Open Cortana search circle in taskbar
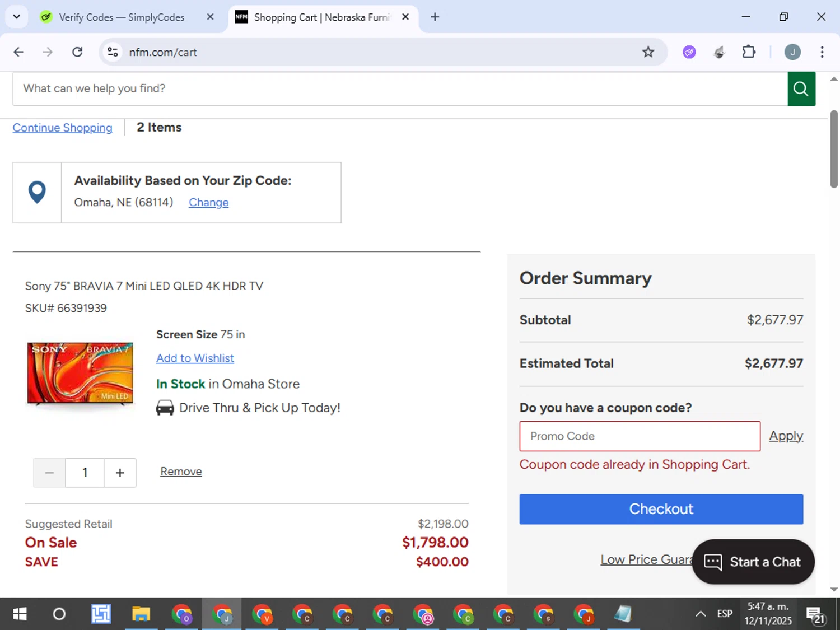Image resolution: width=840 pixels, height=630 pixels. click(x=59, y=614)
